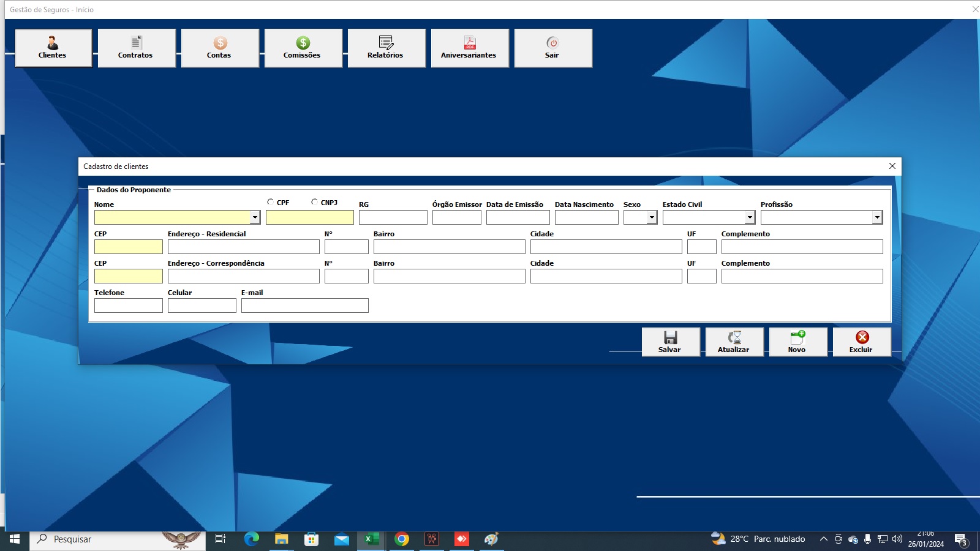Click the Sair power button
Viewport: 980px width, 551px height.
[x=553, y=48]
